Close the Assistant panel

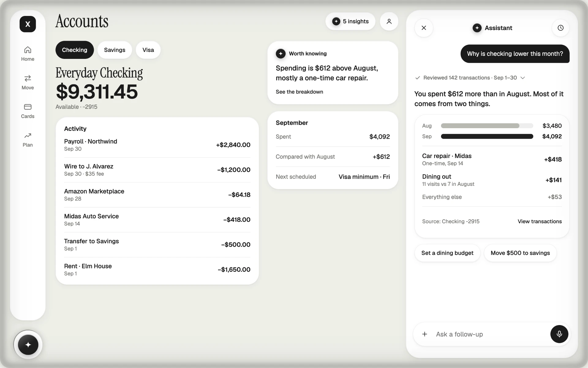(x=424, y=28)
